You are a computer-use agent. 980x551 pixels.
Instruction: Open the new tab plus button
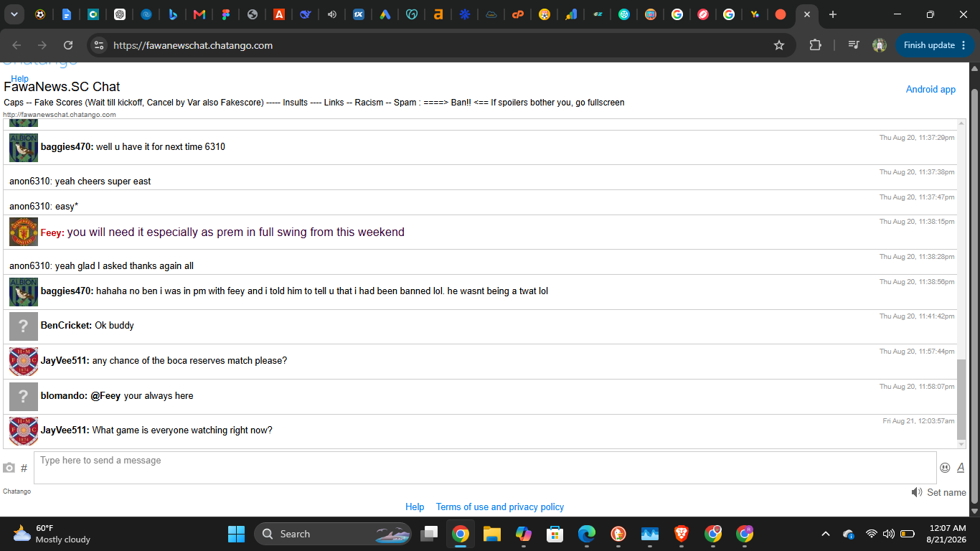pos(832,14)
